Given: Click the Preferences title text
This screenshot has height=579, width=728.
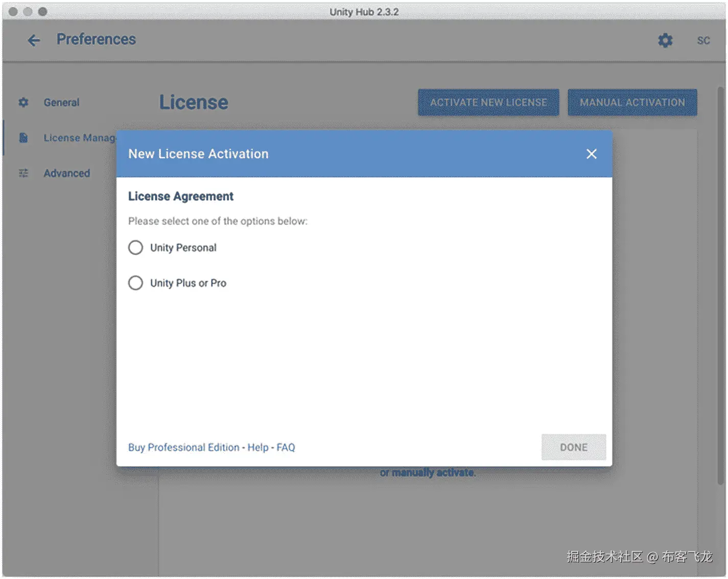Looking at the screenshot, I should coord(96,39).
